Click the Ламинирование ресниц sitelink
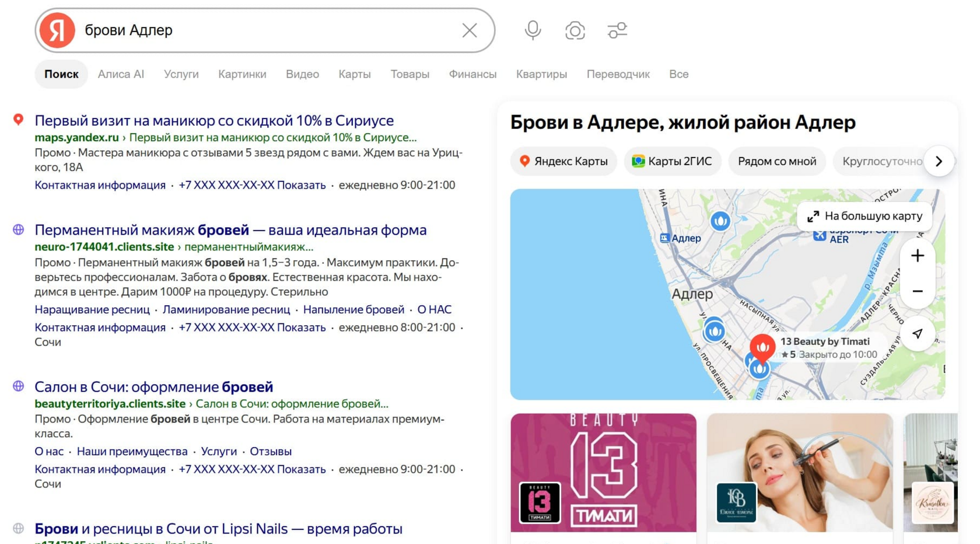The image size is (980, 544). (226, 309)
